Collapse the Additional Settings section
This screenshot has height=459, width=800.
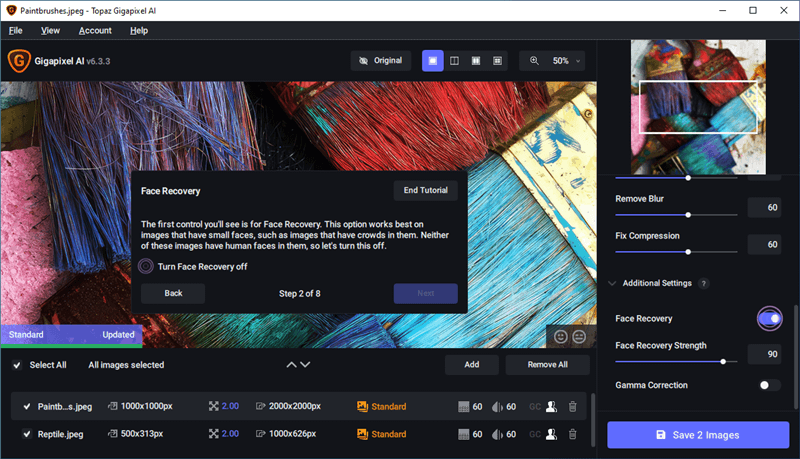pyautogui.click(x=612, y=284)
